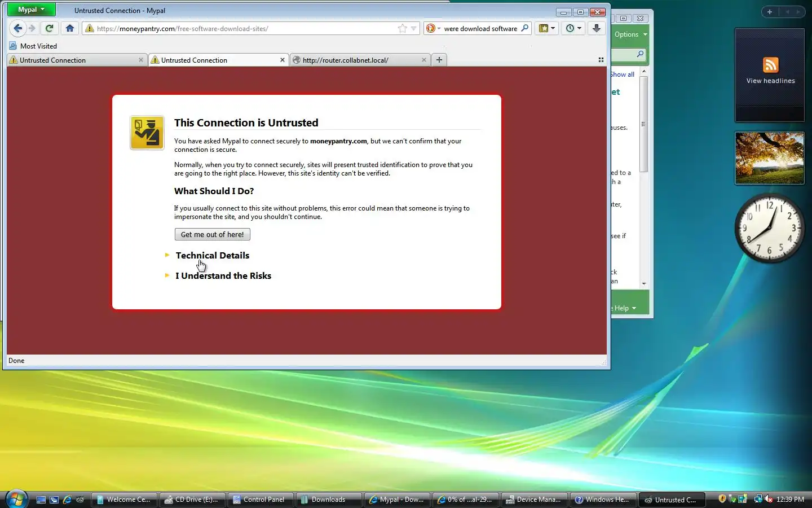Open the tab groups grid icon

601,60
